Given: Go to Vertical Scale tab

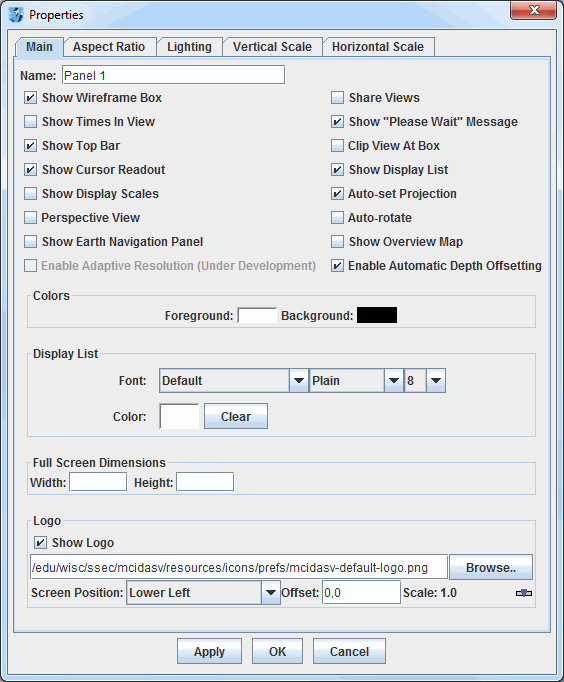Looking at the screenshot, I should [272, 47].
